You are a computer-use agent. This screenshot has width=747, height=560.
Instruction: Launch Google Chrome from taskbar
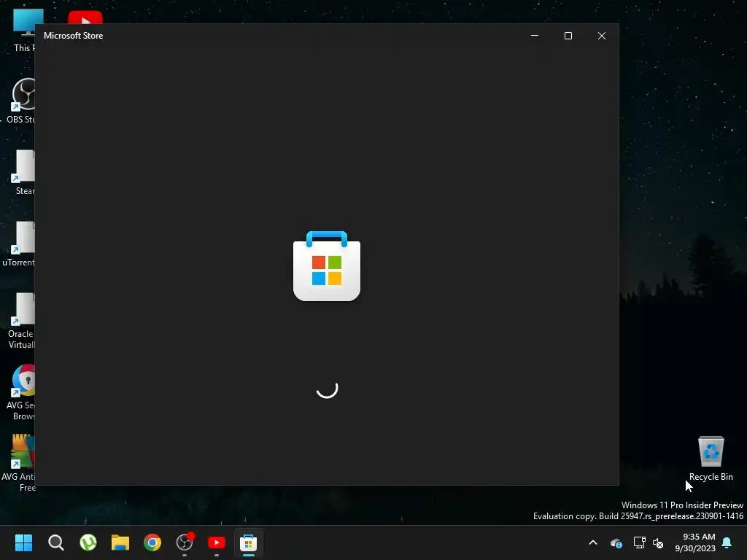tap(152, 542)
